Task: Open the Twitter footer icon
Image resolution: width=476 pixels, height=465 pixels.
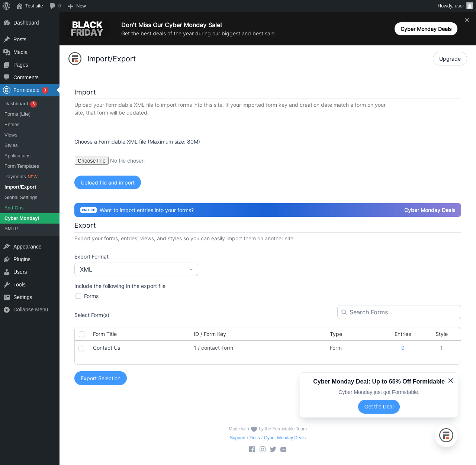Action: click(x=273, y=449)
